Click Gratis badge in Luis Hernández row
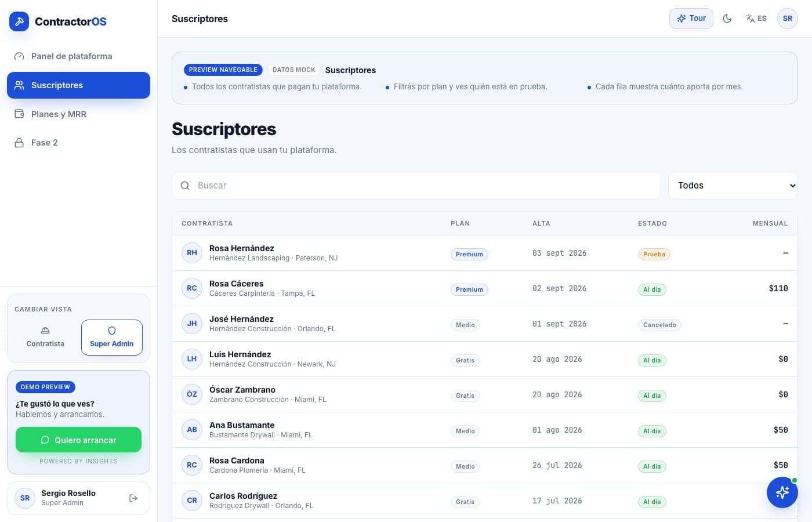The width and height of the screenshot is (812, 522). coord(465,360)
